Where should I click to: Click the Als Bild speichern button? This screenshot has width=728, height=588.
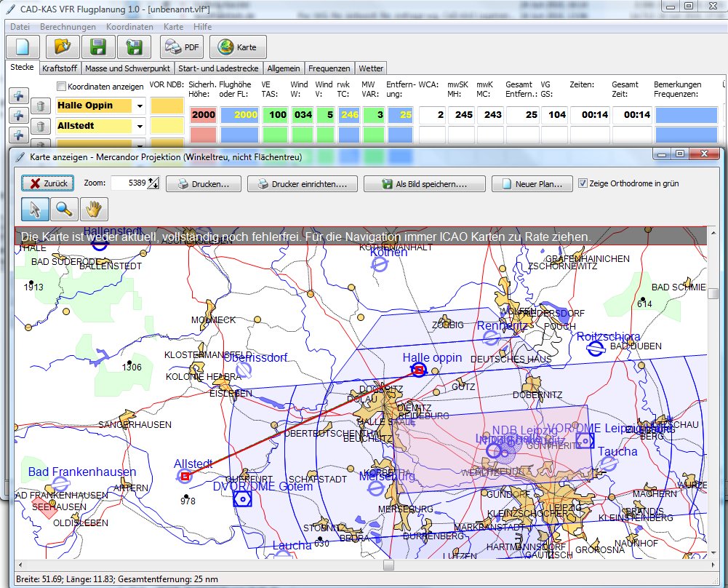coord(424,184)
